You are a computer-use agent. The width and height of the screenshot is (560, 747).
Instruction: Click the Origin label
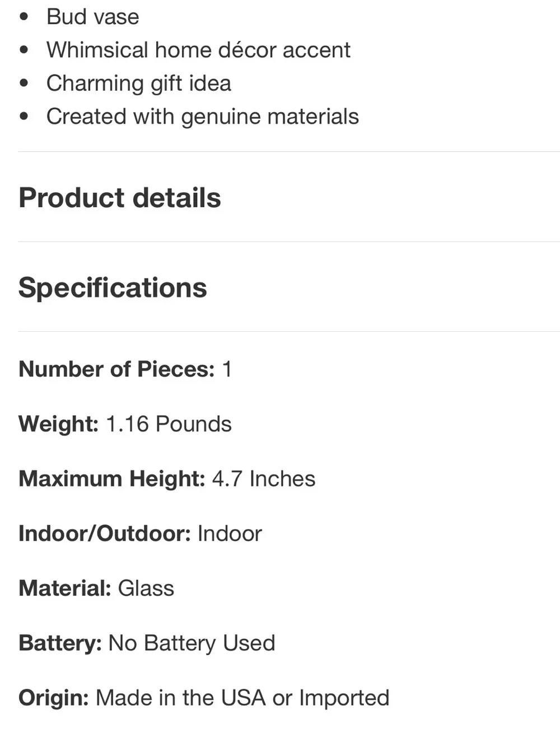(54, 698)
